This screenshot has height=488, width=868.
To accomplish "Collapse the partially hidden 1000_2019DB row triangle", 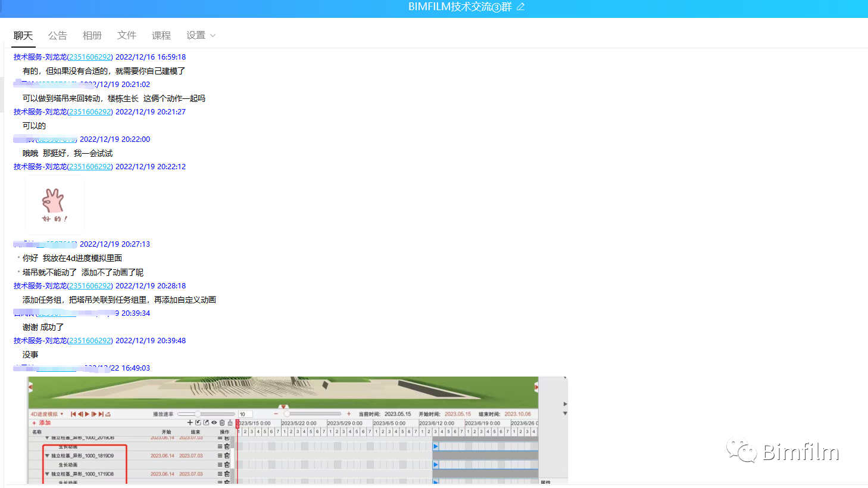I will click(47, 438).
